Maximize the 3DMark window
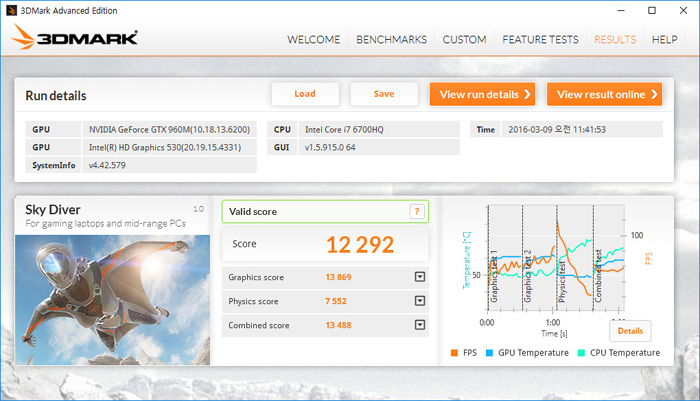Image resolution: width=700 pixels, height=401 pixels. coord(652,10)
